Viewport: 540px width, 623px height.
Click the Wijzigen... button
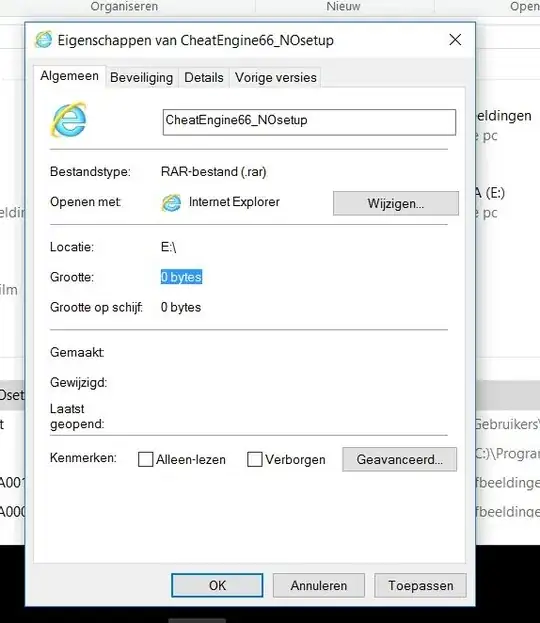396,203
